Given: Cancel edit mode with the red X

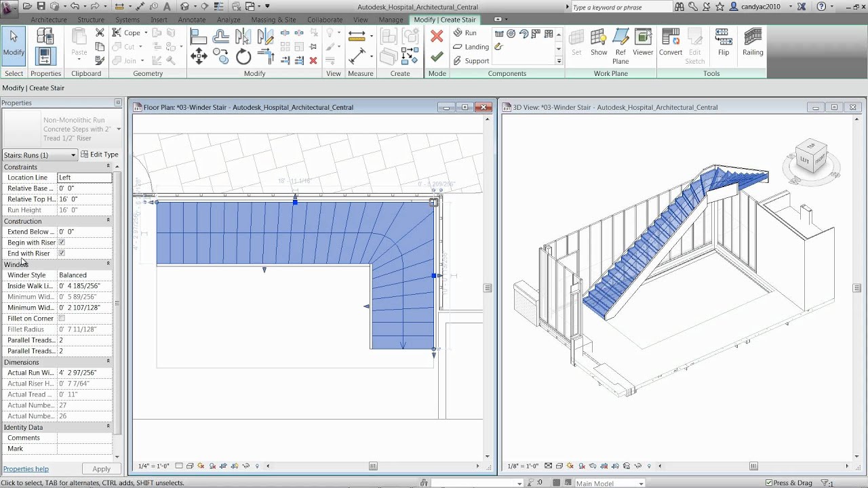Looking at the screenshot, I should point(437,37).
